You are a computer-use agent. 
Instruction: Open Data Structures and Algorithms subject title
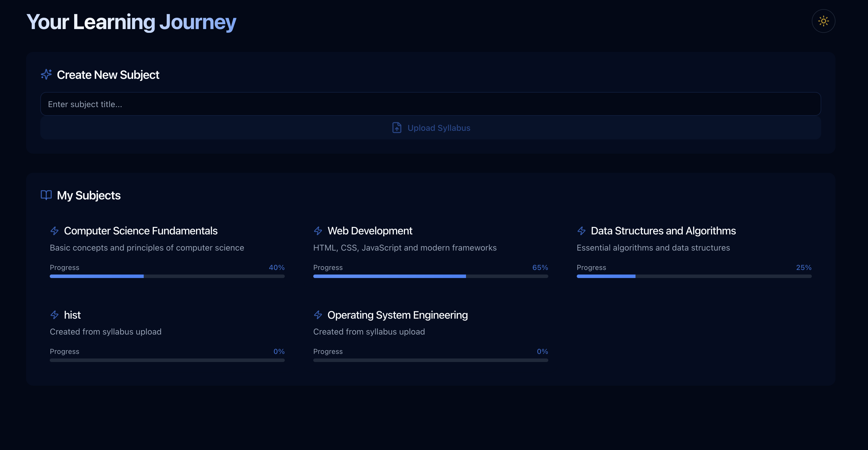click(663, 231)
